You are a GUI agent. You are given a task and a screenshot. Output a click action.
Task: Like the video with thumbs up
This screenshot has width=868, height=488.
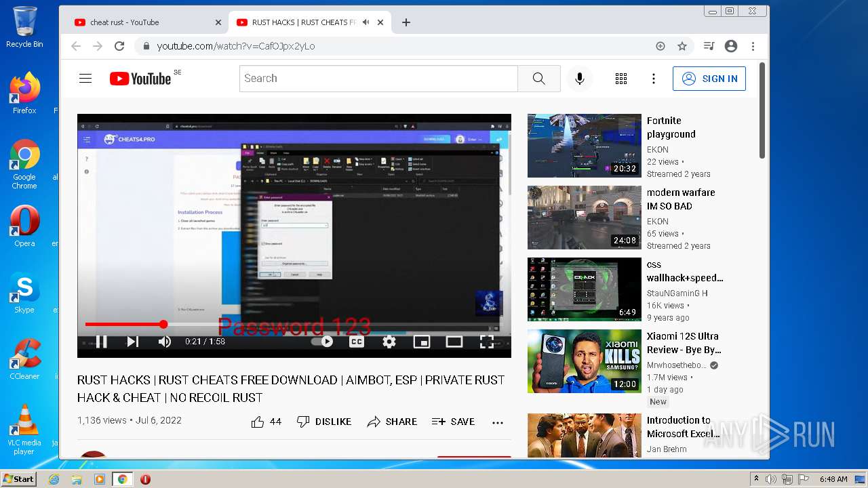point(266,422)
